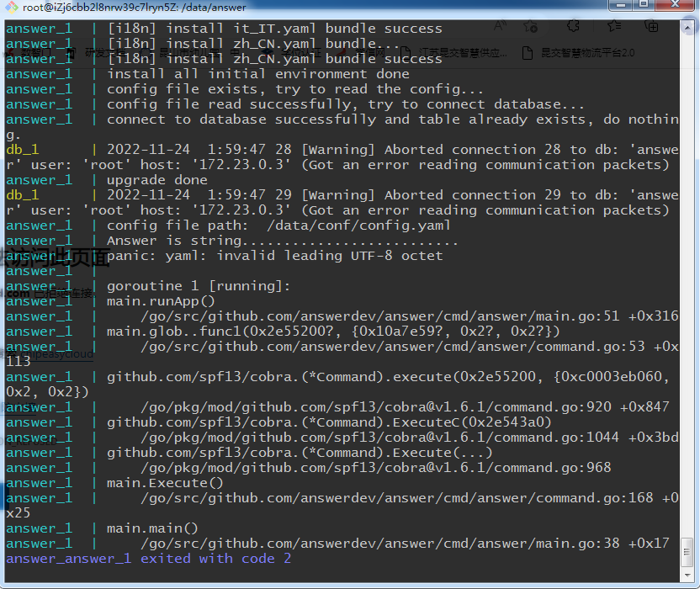Viewport: 700px width, 589px height.
Task: Click line 'install it_IT.yaml bundle success'
Action: coord(274,29)
